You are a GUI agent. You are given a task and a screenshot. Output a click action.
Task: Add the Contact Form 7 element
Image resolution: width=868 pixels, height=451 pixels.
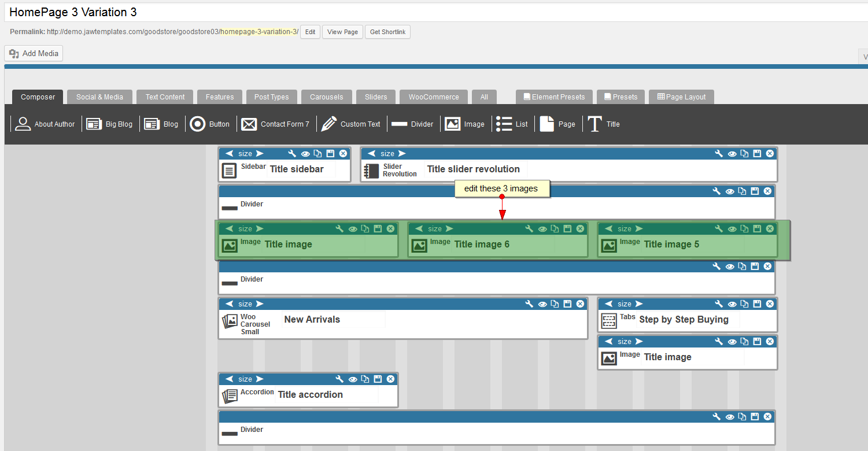275,124
